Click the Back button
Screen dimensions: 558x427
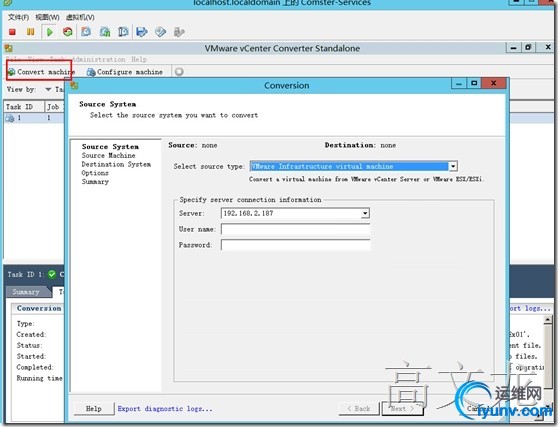click(359, 408)
